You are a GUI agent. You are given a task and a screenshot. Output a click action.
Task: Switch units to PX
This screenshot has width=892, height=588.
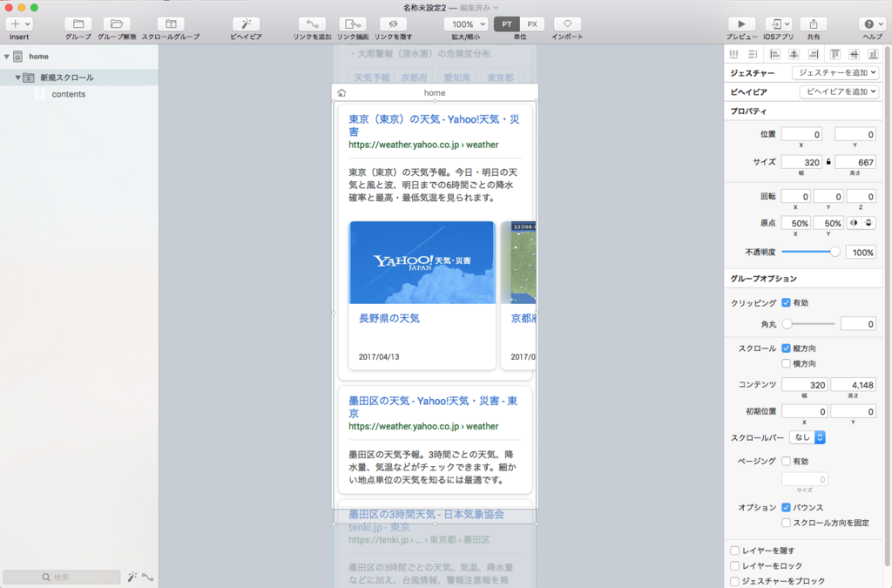532,24
